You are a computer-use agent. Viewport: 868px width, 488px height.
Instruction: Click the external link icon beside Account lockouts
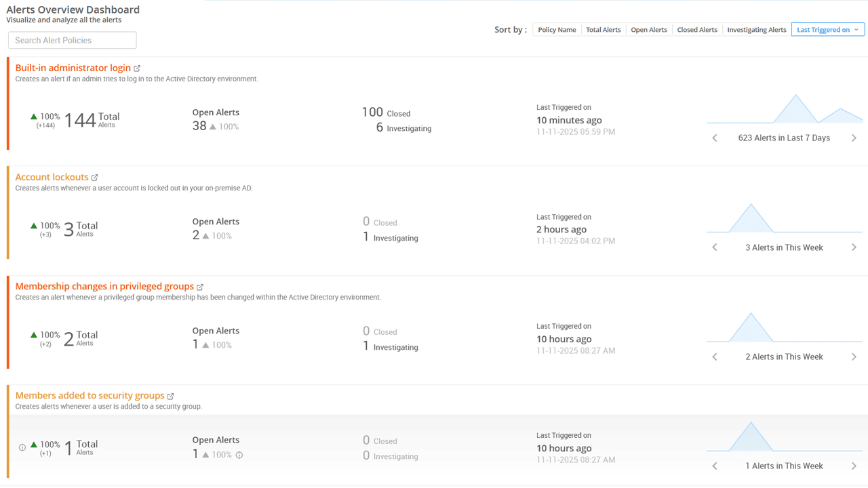94,177
